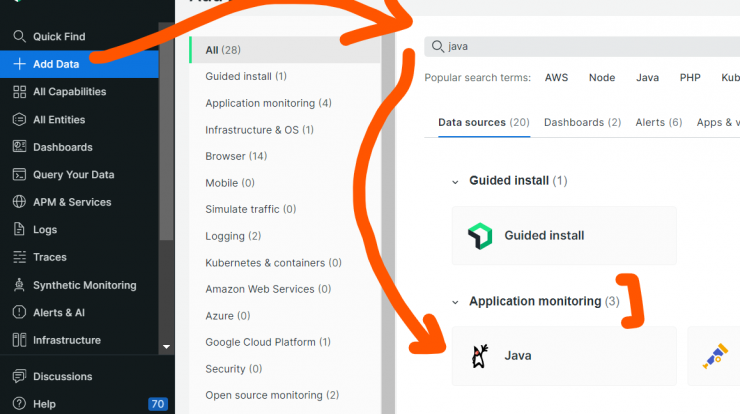Viewport: 740px width, 414px height.
Task: Open All Capabilities grid icon
Action: [x=19, y=92]
